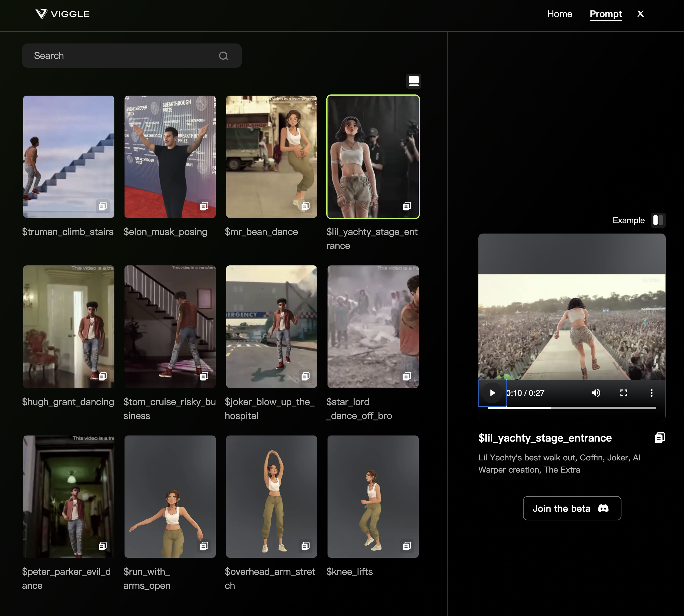Seek in the video progress bar
The height and width of the screenshot is (616, 684).
pyautogui.click(x=572, y=408)
